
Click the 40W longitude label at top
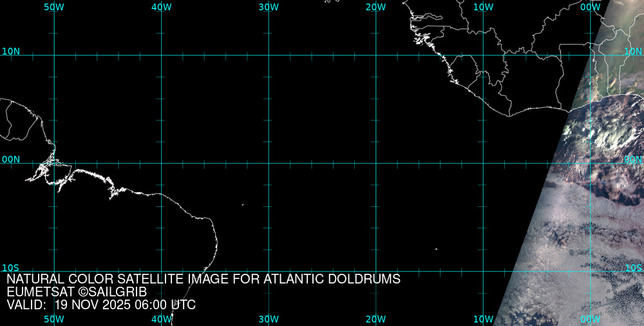161,6
